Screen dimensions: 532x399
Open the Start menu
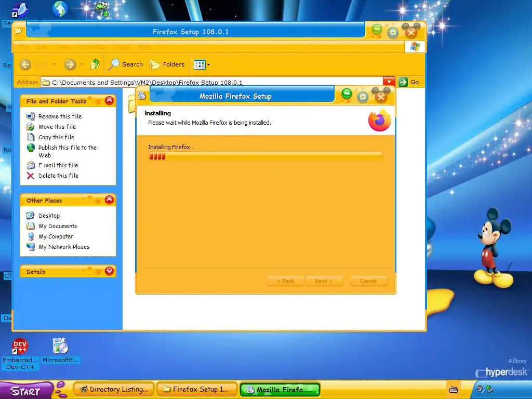pos(25,391)
